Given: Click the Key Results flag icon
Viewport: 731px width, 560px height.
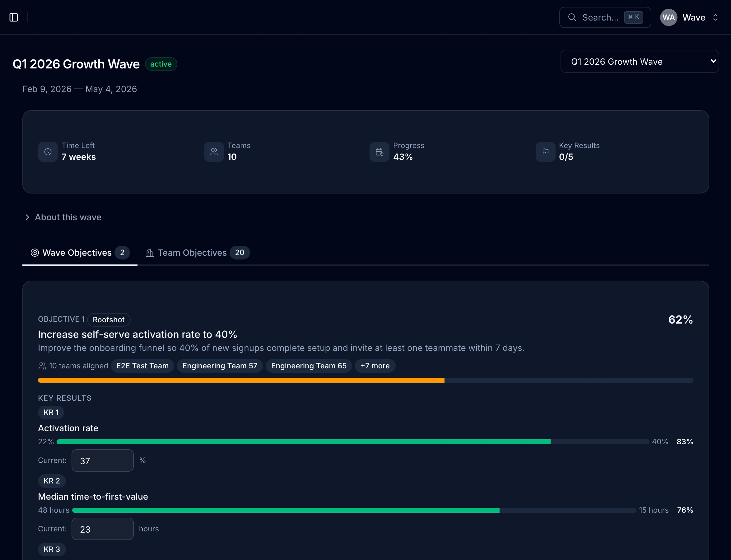Looking at the screenshot, I should [x=545, y=152].
